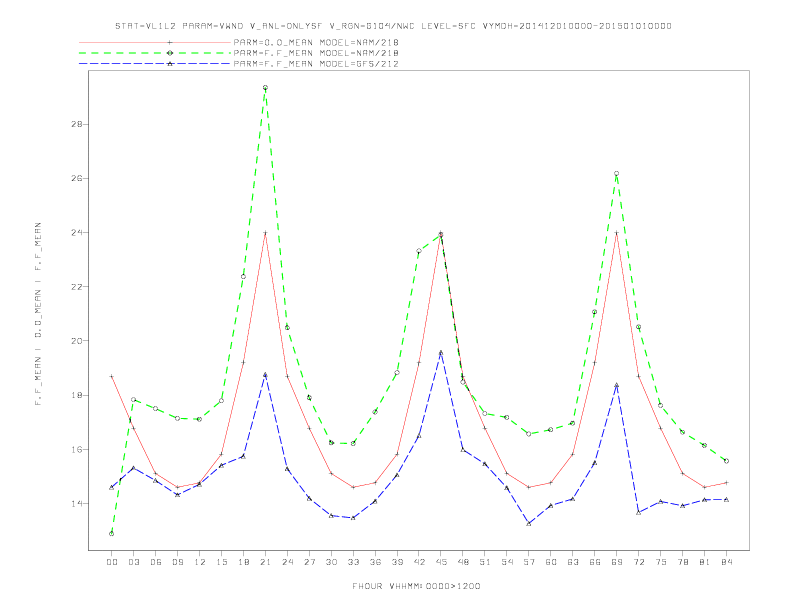
Task: Click x-axis tick label 12
Action: [x=200, y=562]
